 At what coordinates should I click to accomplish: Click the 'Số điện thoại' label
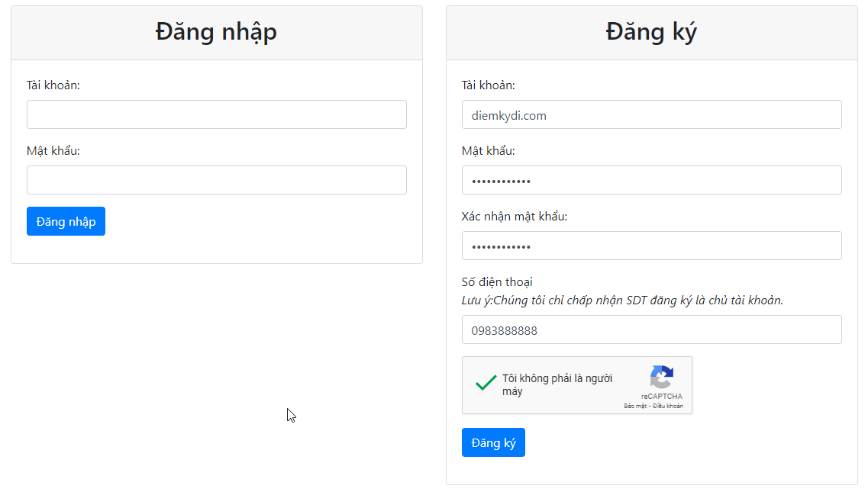497,282
